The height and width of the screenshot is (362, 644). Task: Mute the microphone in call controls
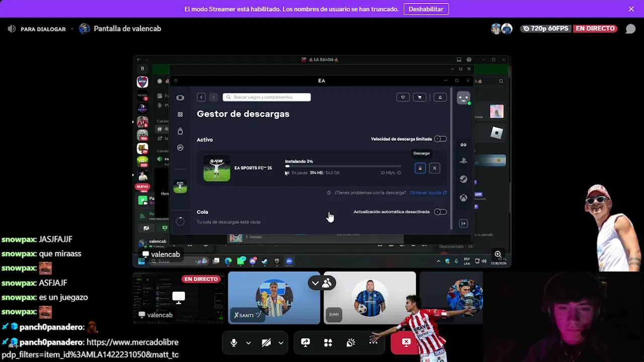(233, 343)
